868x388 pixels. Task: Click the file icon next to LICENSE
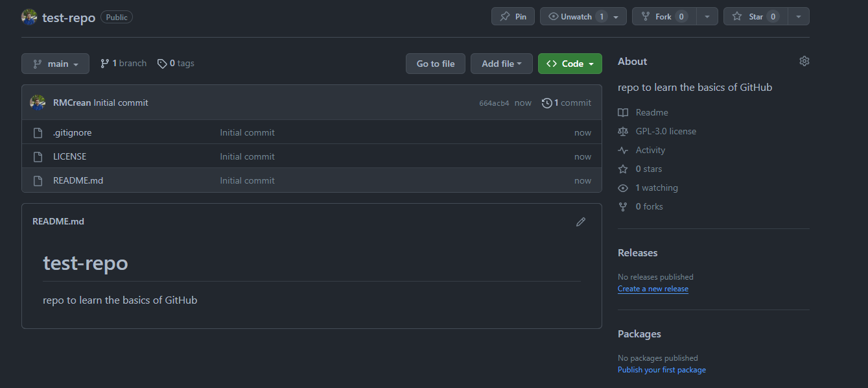(x=38, y=156)
